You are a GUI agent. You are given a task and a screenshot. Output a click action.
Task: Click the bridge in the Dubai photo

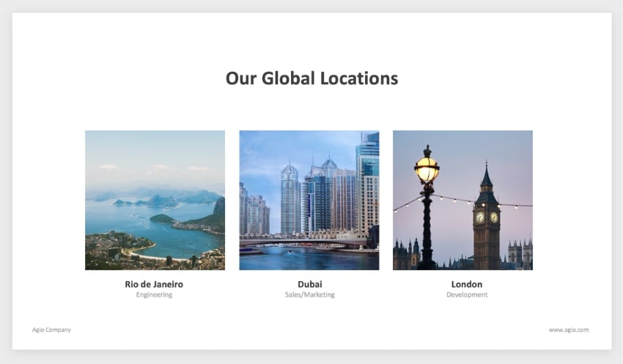(x=304, y=242)
